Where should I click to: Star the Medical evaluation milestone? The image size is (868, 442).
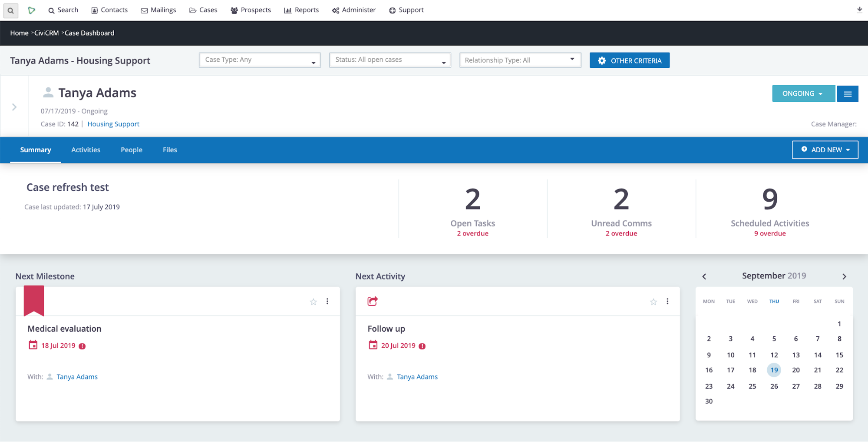pyautogui.click(x=314, y=302)
